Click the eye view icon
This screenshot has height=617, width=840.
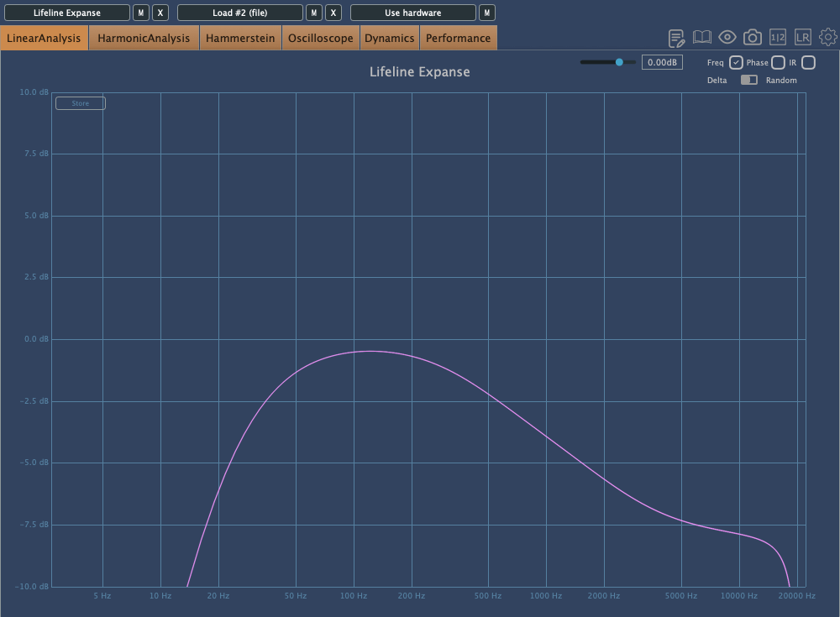coord(727,38)
